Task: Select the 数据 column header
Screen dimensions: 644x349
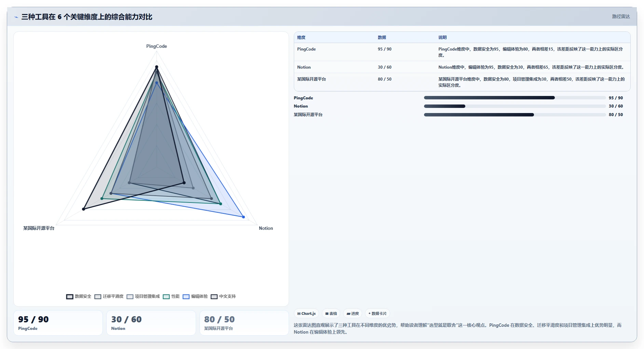Action: 382,38
